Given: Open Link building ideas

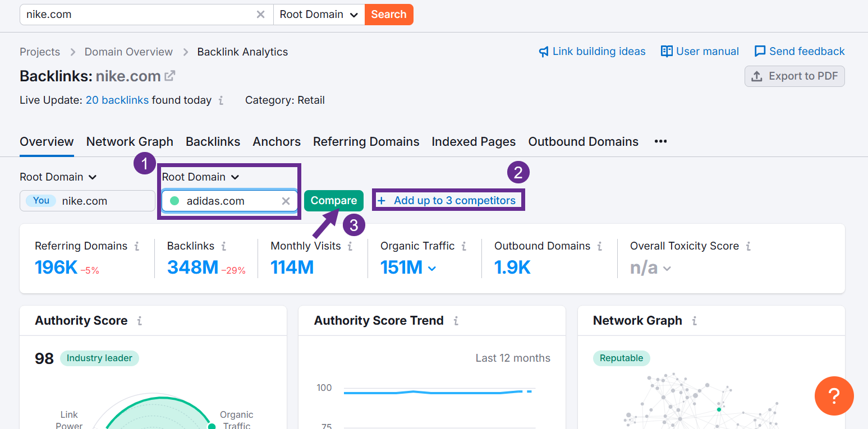Looking at the screenshot, I should tap(599, 52).
